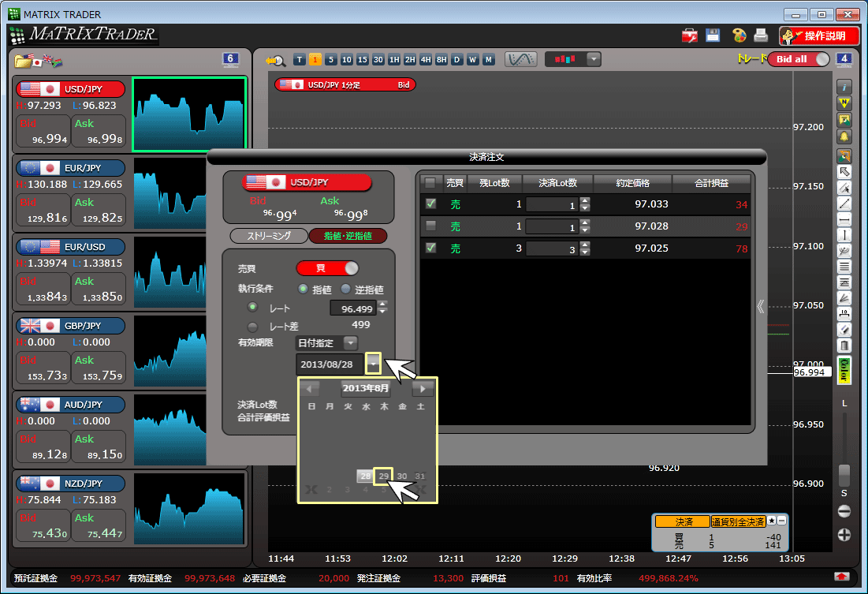This screenshot has height=594, width=868.
Task: Select the parallel horizontal lines tool
Action: click(x=844, y=267)
